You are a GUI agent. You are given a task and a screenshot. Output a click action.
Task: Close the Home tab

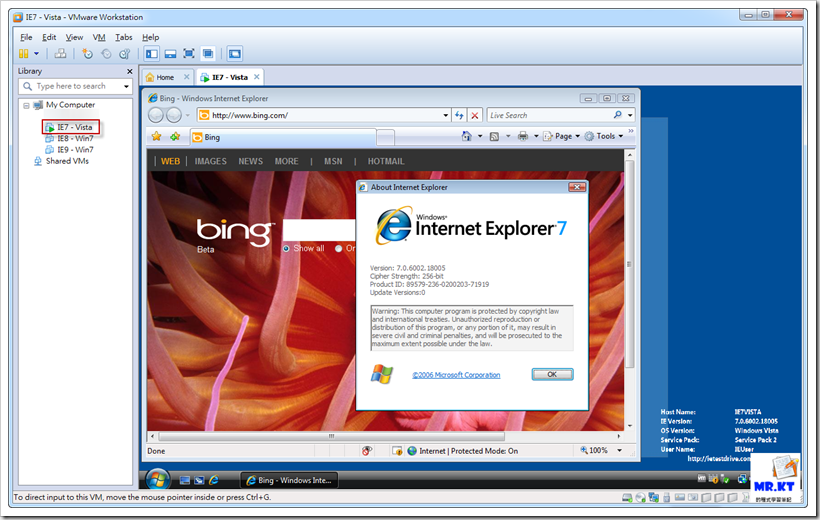pyautogui.click(x=187, y=77)
